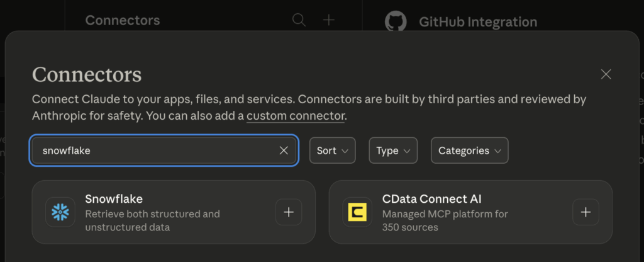Click the Managed MCP platform description
644x262 pixels.
click(x=445, y=220)
